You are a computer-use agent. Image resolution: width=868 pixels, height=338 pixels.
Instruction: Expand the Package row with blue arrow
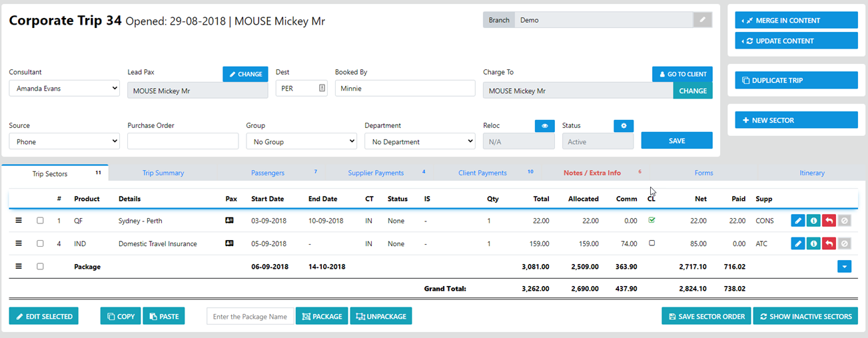click(x=844, y=267)
